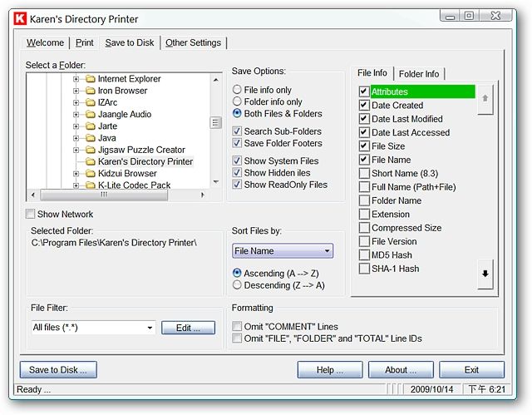This screenshot has width=532, height=415.
Task: Click the Iron Browser folder icon
Action: [x=91, y=91]
